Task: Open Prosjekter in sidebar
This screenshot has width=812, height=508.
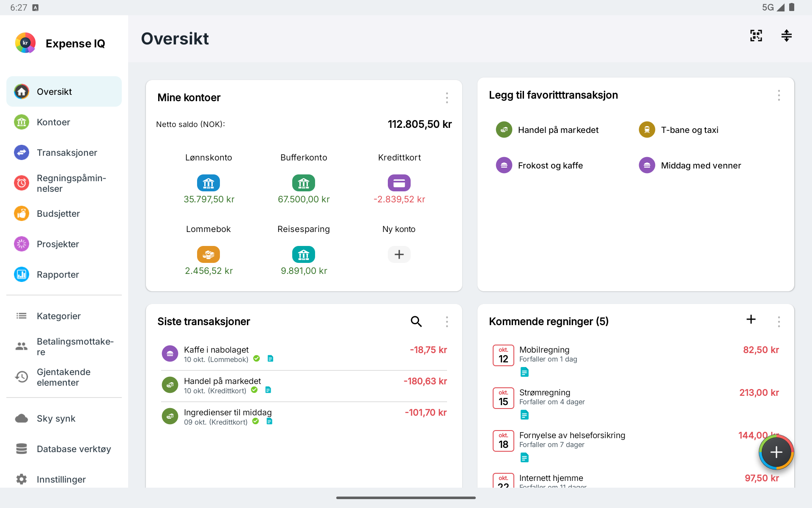Action: pos(64,244)
